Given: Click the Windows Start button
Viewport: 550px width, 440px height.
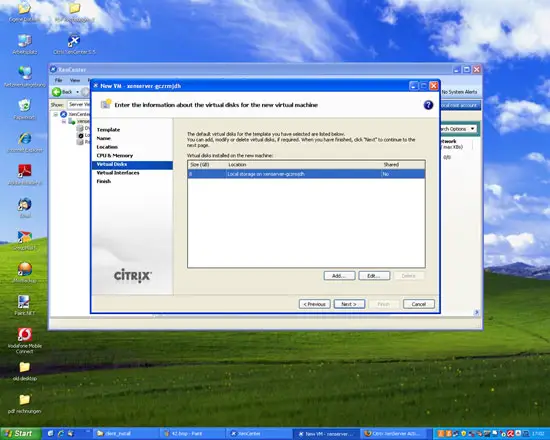Looking at the screenshot, I should tap(20, 434).
